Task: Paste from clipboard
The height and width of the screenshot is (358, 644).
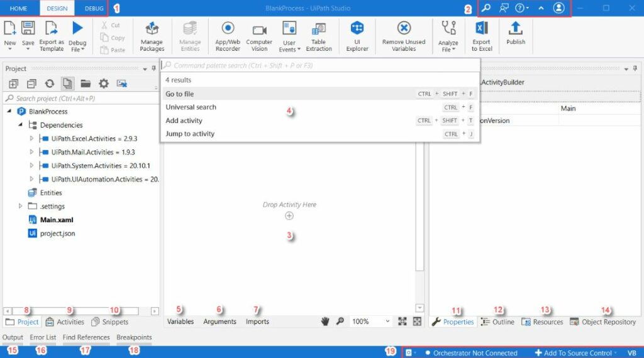Action: click(x=113, y=50)
